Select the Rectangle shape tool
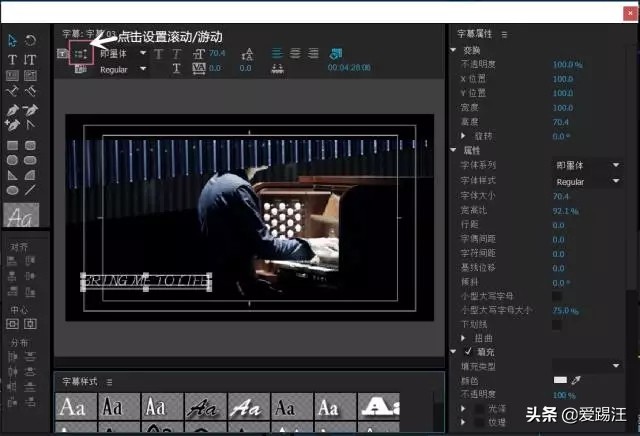 pos(12,145)
